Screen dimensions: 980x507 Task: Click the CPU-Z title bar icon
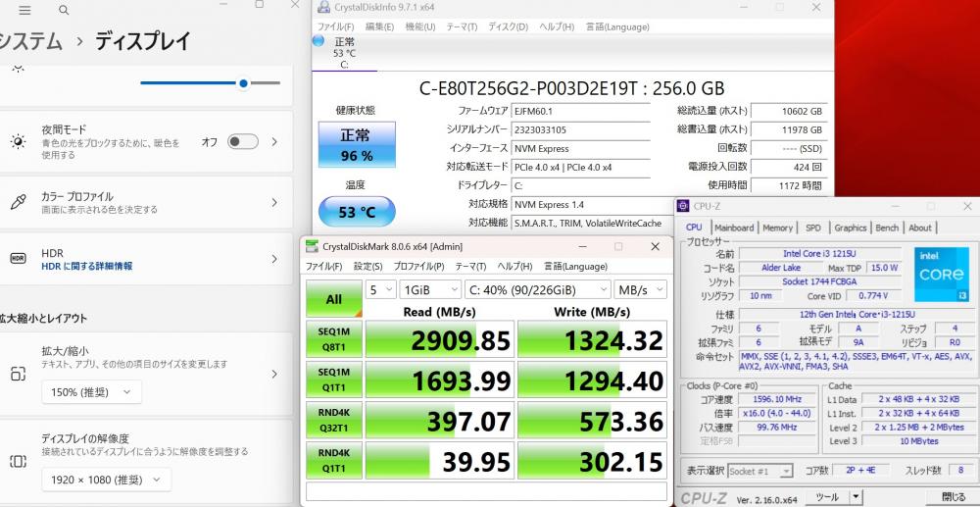tap(684, 206)
